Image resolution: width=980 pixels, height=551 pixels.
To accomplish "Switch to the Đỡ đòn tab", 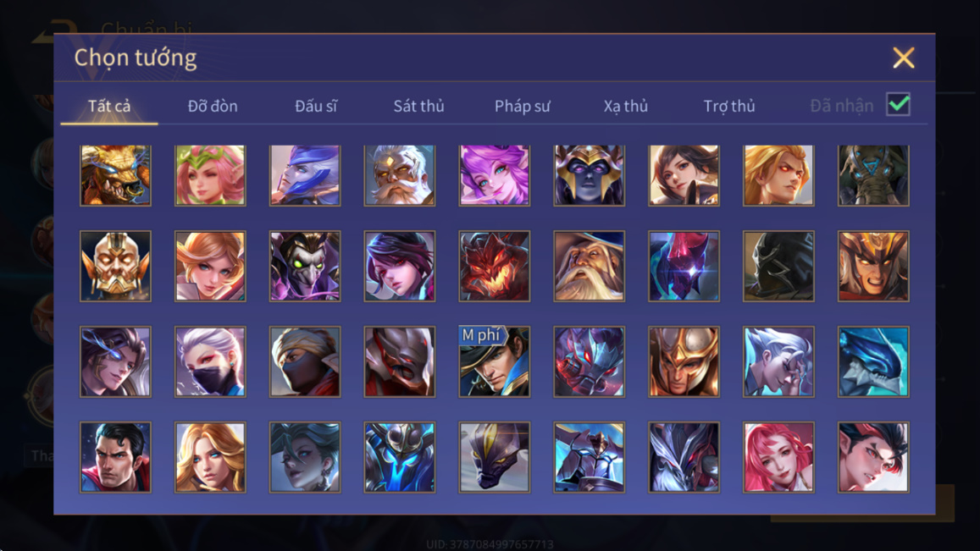I will coord(213,106).
